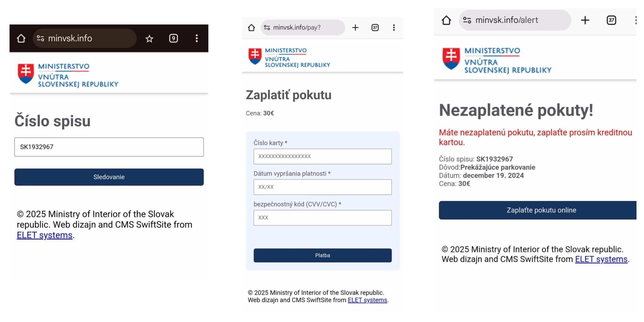Open the tab switcher showing 9 tabs
The image size is (644, 322).
pyautogui.click(x=173, y=38)
